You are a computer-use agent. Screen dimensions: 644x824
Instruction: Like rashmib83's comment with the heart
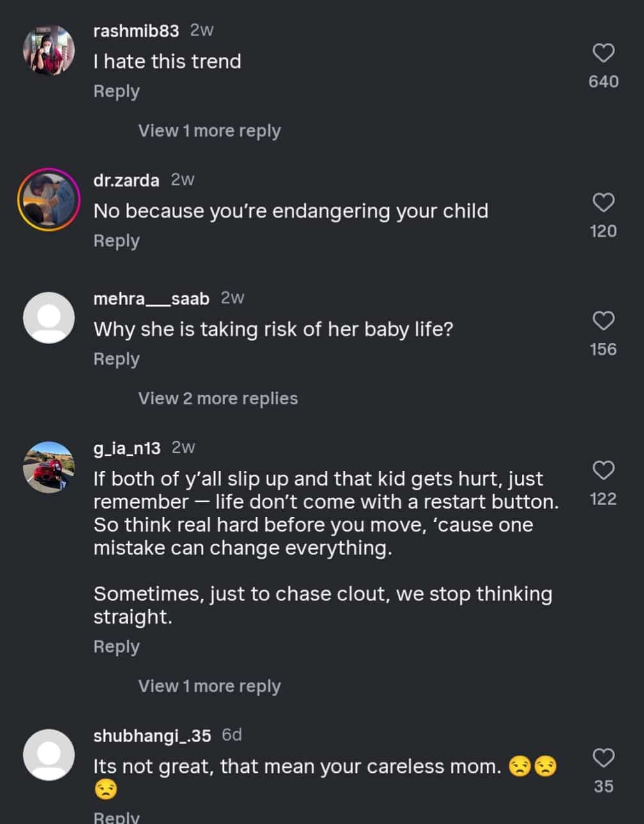[x=603, y=53]
